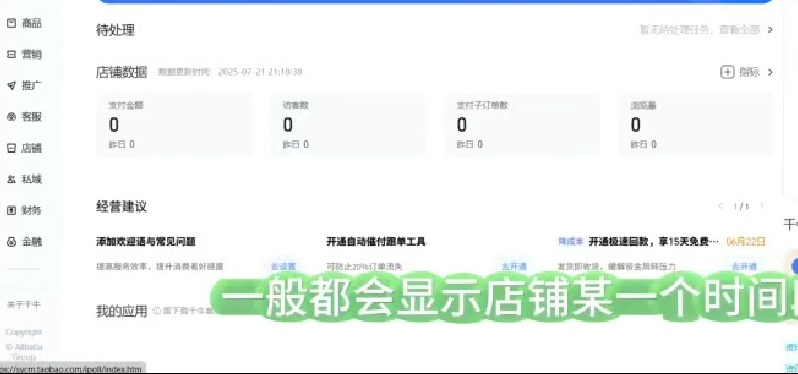
Task: Click 去开通 for 开通自动催付跟单工具
Action: coord(514,266)
